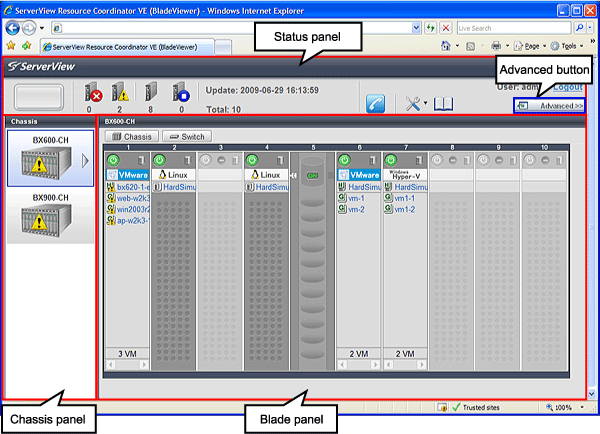Click the Linux label on blade 4
This screenshot has height=434, width=600.
[x=266, y=175]
